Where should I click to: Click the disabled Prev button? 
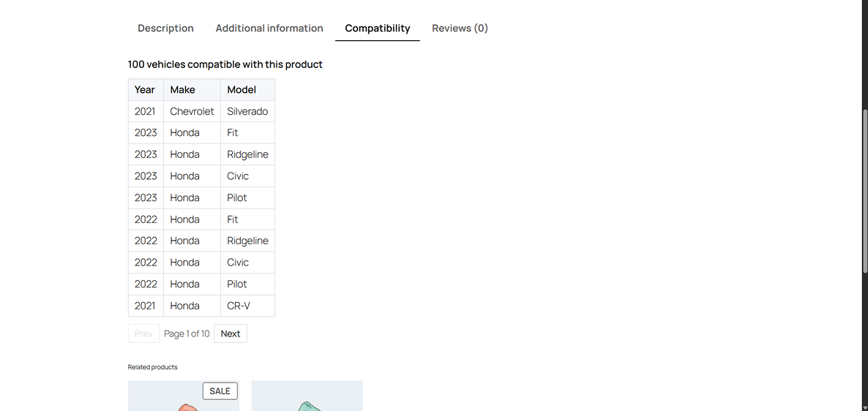(143, 333)
